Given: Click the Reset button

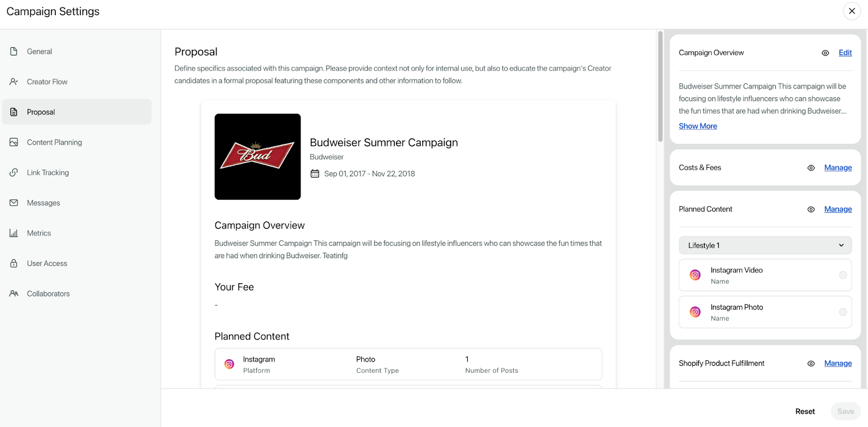Looking at the screenshot, I should [x=805, y=411].
